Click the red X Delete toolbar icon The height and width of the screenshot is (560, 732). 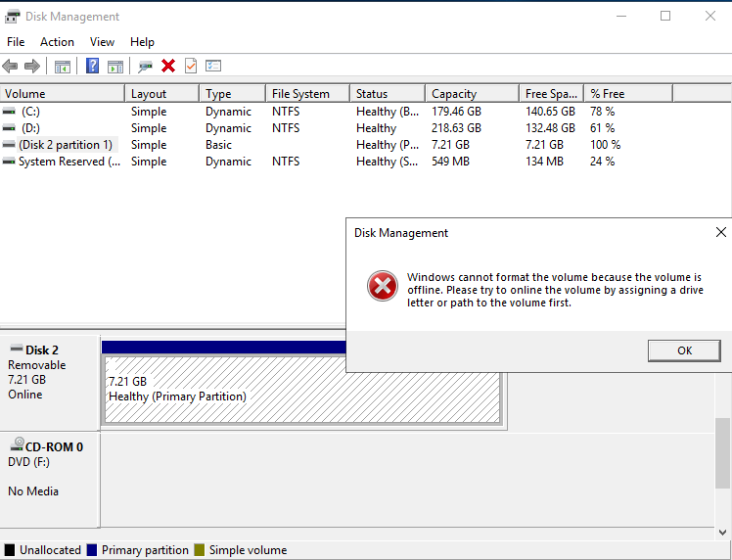tap(168, 66)
